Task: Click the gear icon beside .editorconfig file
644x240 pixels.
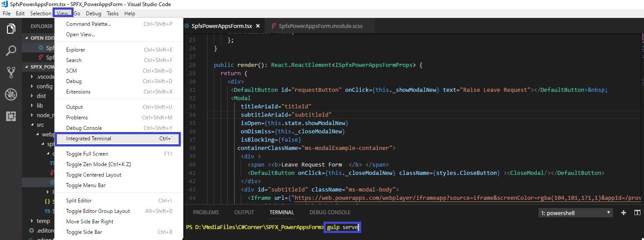Action: point(32,230)
